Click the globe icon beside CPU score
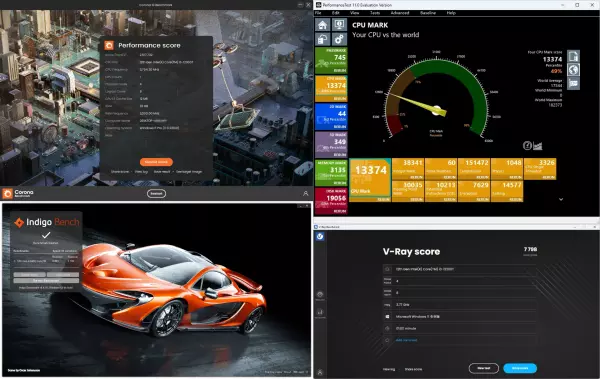Screen dimensions: 600x379 573,70
